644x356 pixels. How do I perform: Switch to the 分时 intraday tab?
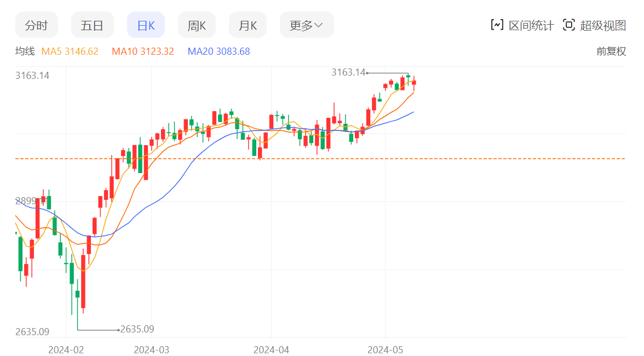(37, 25)
